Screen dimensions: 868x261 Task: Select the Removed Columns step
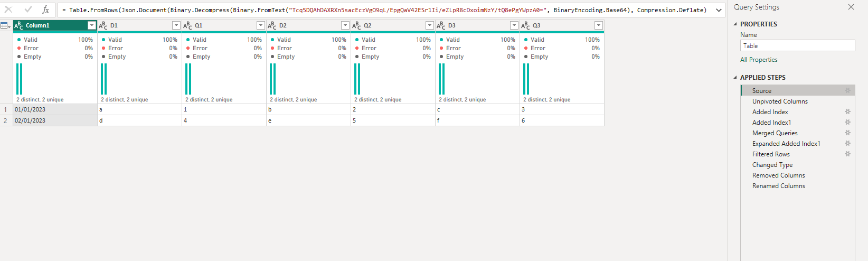(x=797, y=175)
